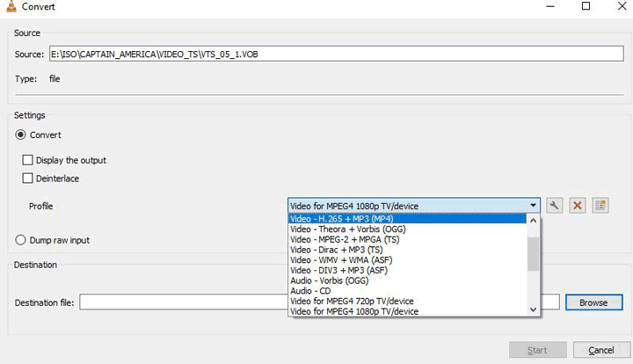Click into the Source path field
Image resolution: width=633 pixels, height=364 pixels.
point(336,55)
